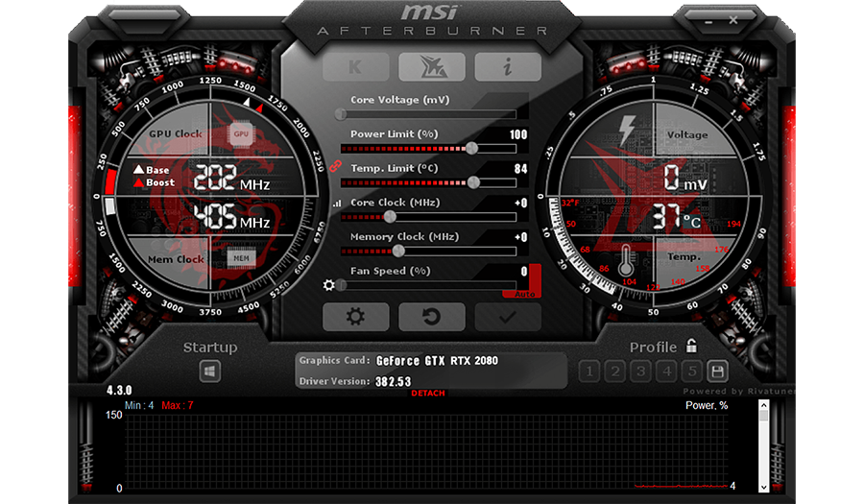Launch the OC Scanner jet icon

(432, 67)
